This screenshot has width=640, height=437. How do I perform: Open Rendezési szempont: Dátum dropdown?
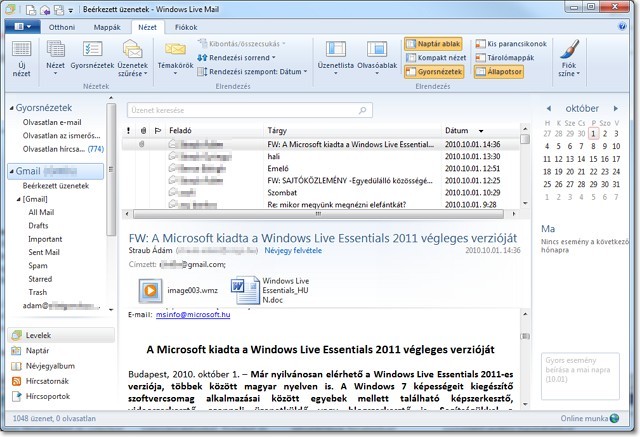click(252, 72)
